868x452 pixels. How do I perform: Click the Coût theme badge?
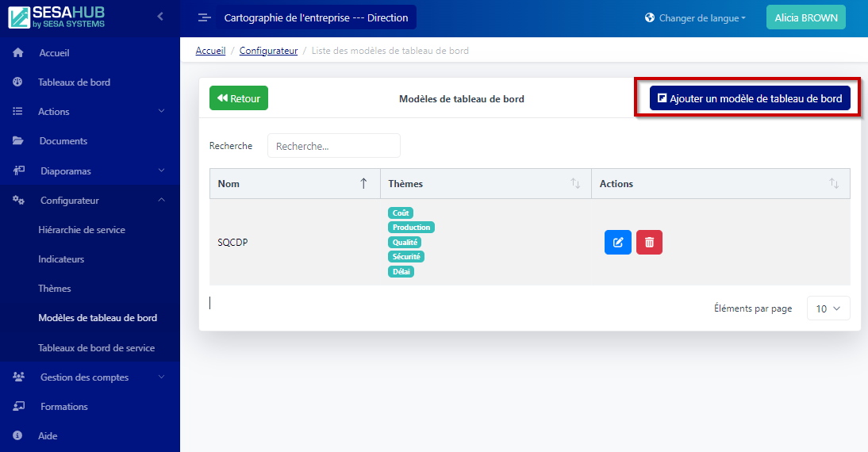[x=401, y=213]
